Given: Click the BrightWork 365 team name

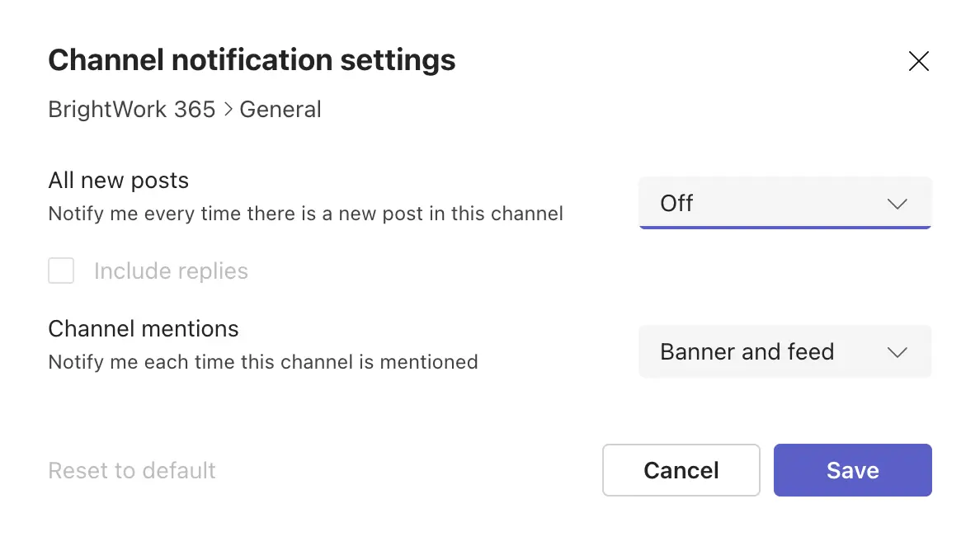Looking at the screenshot, I should 132,109.
